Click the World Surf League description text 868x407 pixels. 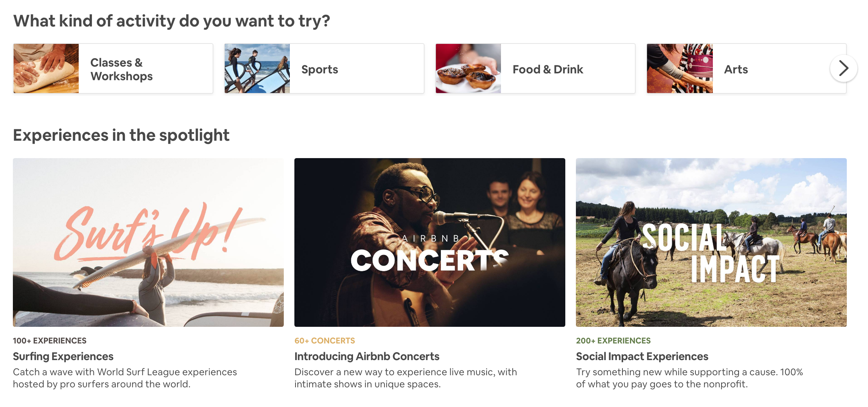(x=125, y=378)
